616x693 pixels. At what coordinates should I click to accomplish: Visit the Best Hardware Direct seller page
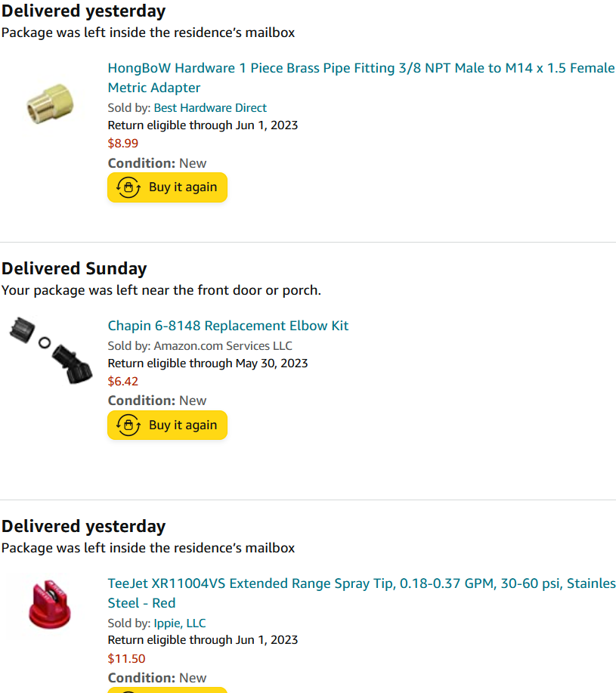click(x=210, y=108)
